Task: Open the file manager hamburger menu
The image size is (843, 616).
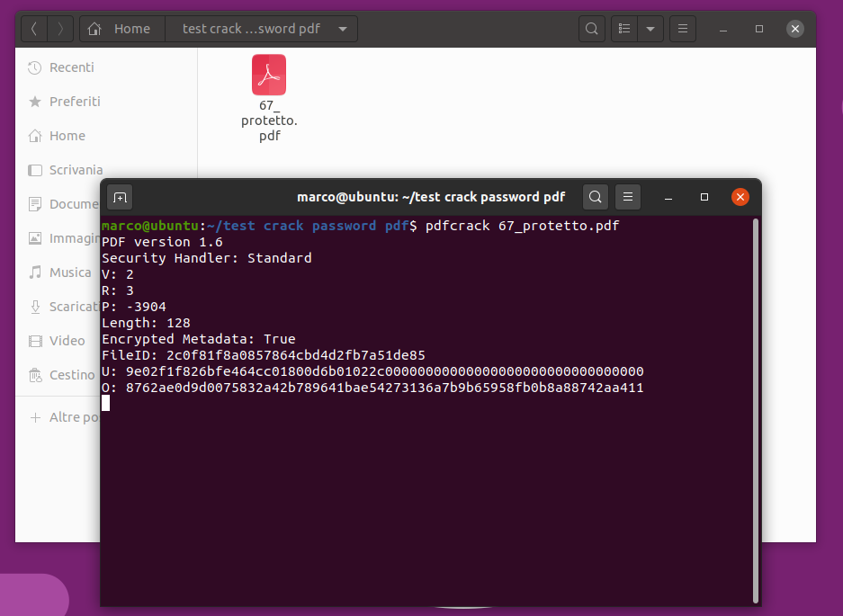Action: tap(683, 29)
